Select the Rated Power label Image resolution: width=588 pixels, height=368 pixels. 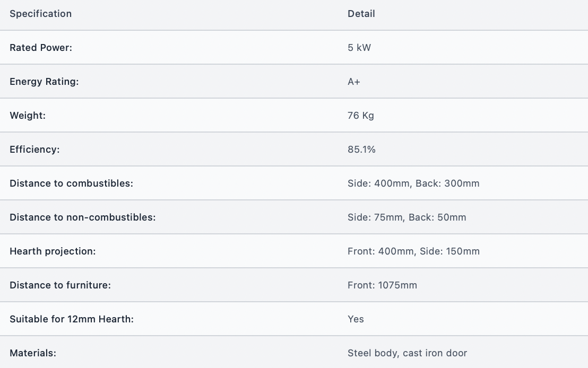point(41,48)
